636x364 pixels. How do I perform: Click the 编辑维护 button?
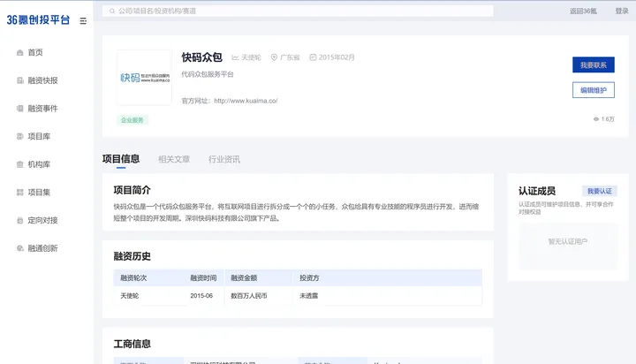[x=594, y=90]
